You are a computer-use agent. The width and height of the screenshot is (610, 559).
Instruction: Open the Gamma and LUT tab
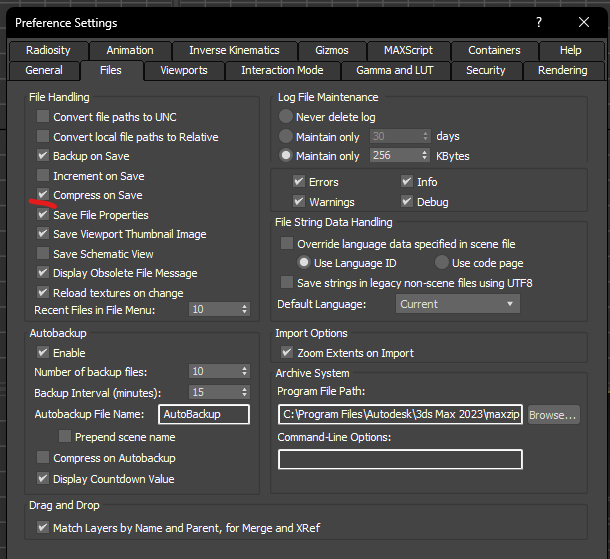click(396, 70)
